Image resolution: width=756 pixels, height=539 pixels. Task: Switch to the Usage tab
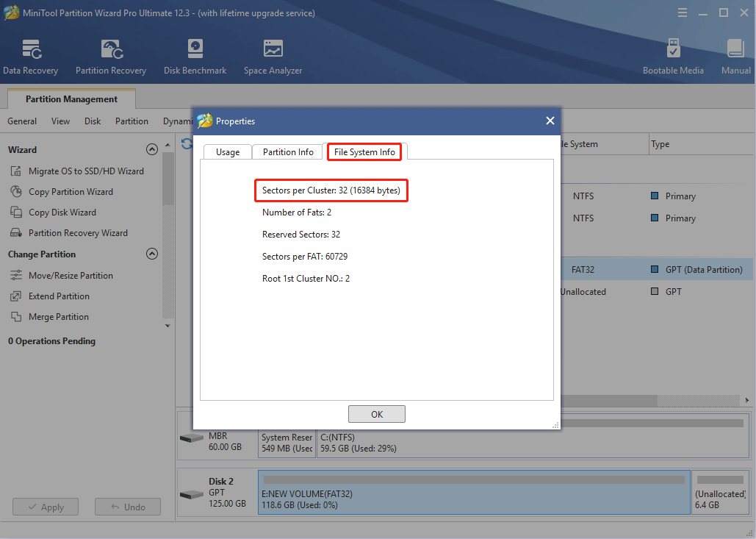[228, 152]
